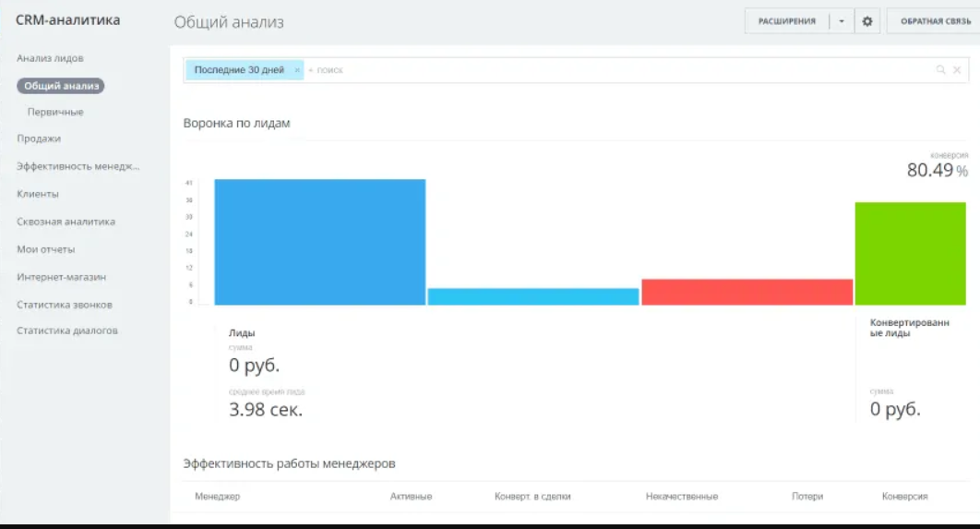Select Общий анализ in sidebar
This screenshot has height=529, width=980.
(61, 86)
